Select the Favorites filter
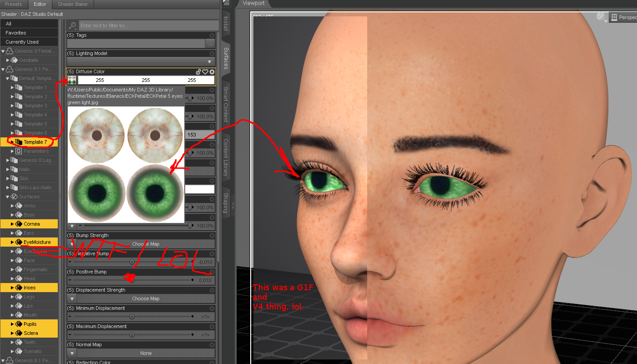 coord(29,33)
